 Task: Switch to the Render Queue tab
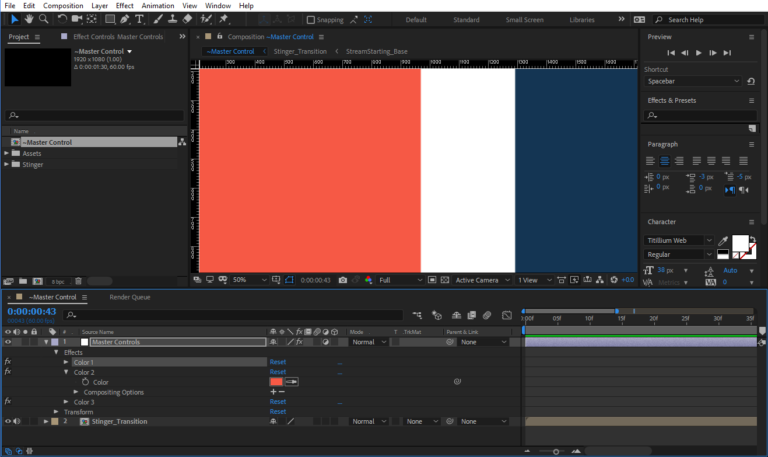(129, 297)
